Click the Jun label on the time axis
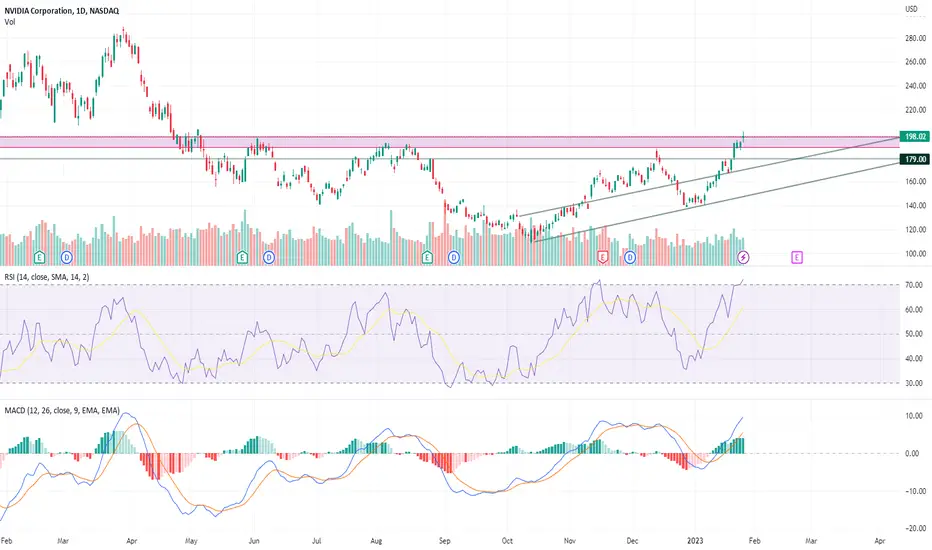Viewport: 932px width, 550px height. [x=254, y=541]
